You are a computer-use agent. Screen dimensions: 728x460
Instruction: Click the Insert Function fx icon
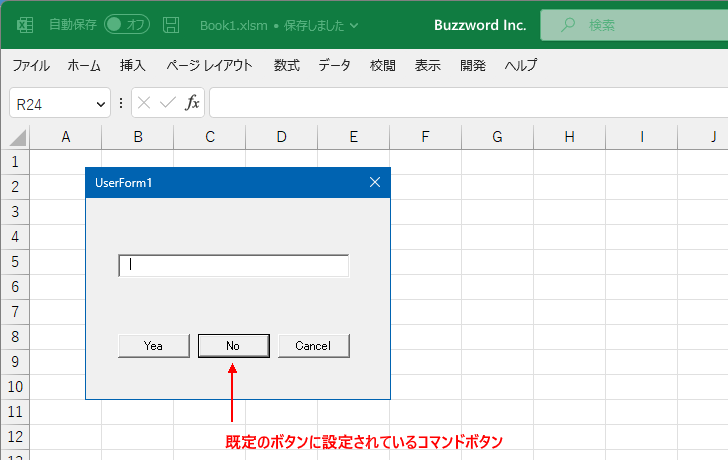tap(192, 103)
